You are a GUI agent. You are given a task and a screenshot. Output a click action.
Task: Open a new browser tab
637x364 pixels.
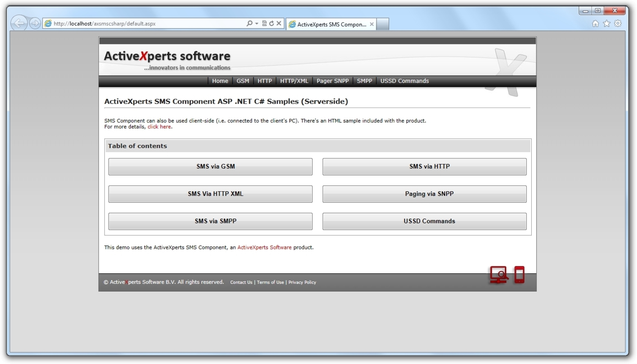coord(382,24)
